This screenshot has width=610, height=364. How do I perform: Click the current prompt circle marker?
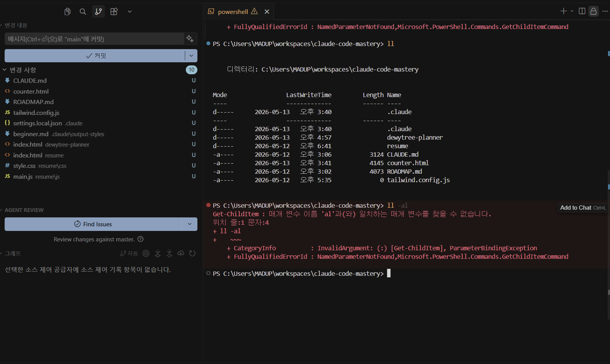209,273
